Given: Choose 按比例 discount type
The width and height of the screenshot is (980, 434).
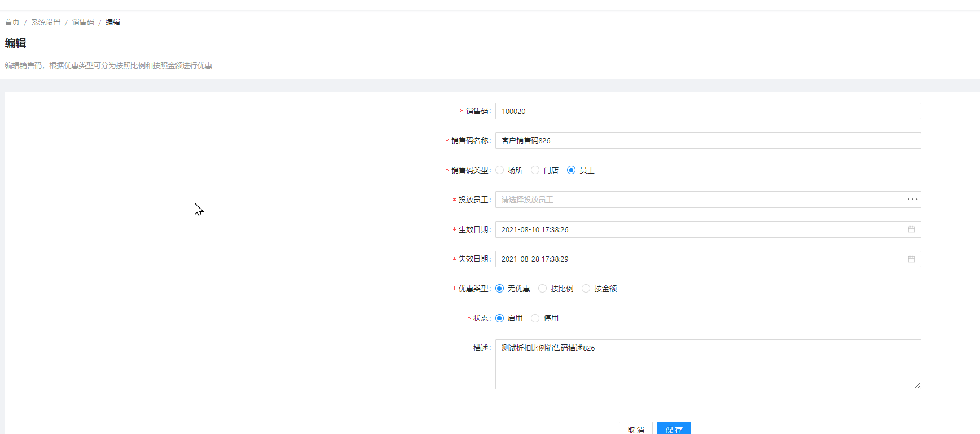Looking at the screenshot, I should 543,289.
